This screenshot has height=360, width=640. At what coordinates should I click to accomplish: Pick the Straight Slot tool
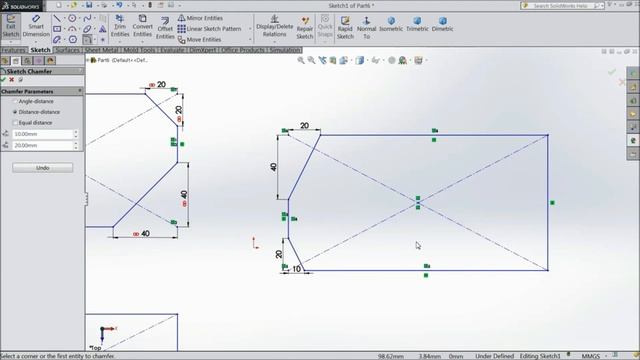pos(57,40)
